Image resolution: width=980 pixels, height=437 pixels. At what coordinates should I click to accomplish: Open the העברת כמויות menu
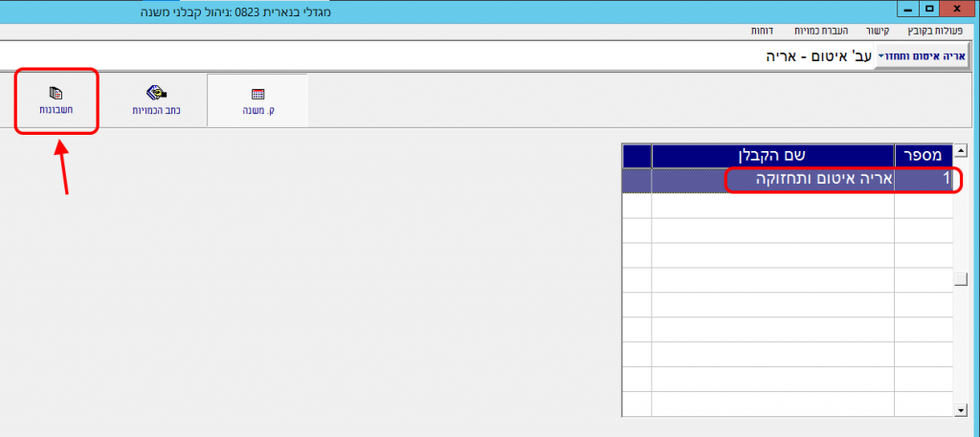[819, 32]
